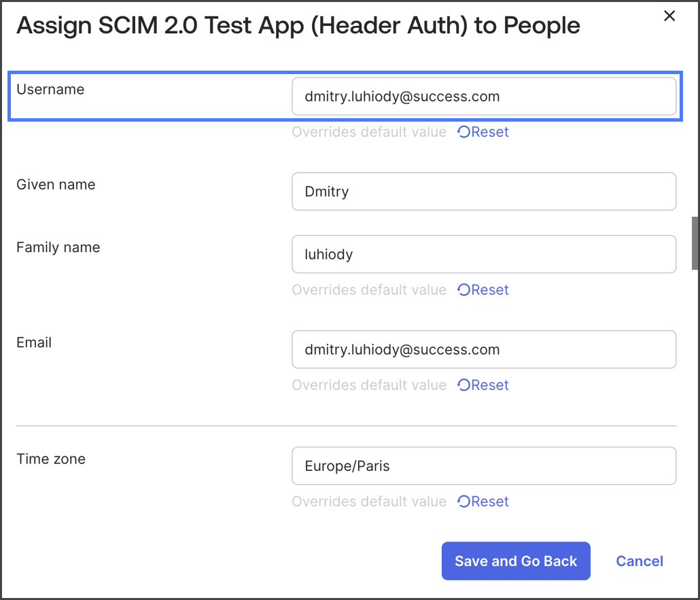Click the dialog's vertical scrollbar thumb

pyautogui.click(x=695, y=243)
